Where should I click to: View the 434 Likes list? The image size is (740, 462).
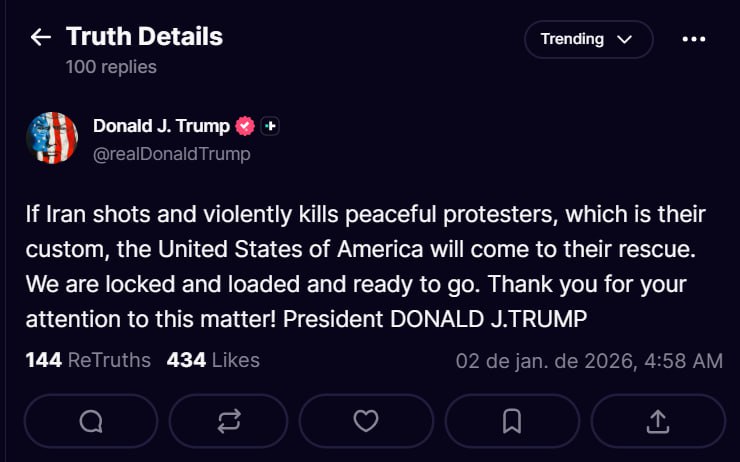click(213, 360)
